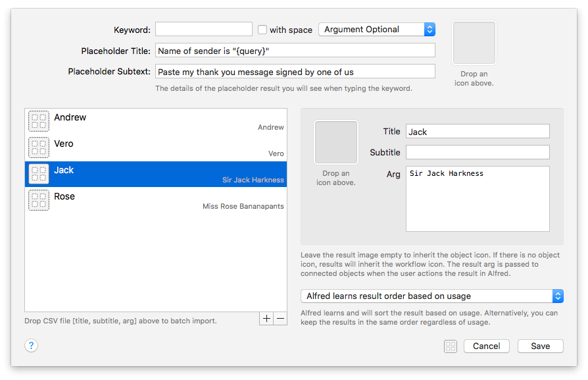Screen dimensions: 588x380
Task: Open help via the question mark icon
Action: (x=31, y=345)
